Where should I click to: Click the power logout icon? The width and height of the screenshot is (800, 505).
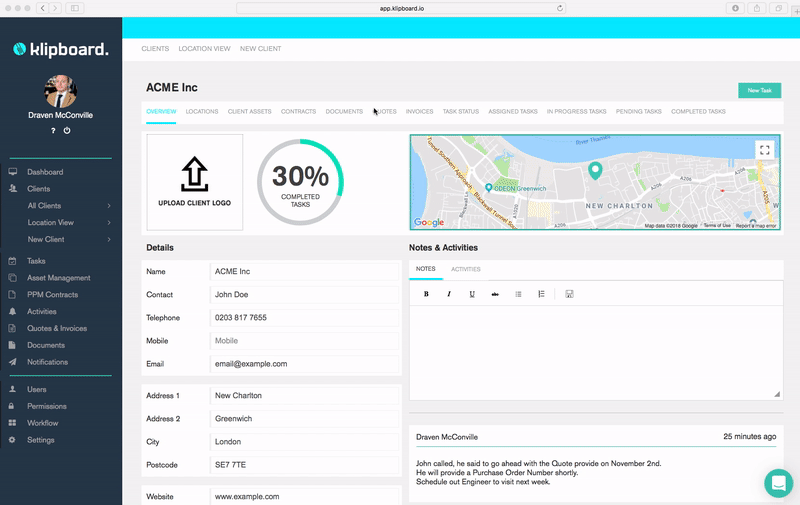(67, 131)
